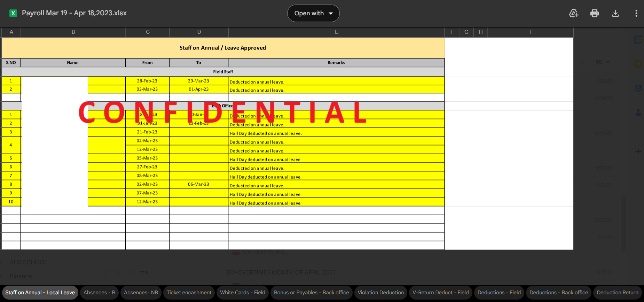
Task: Click the '08-Mar-23' From cell
Action: pos(147,176)
